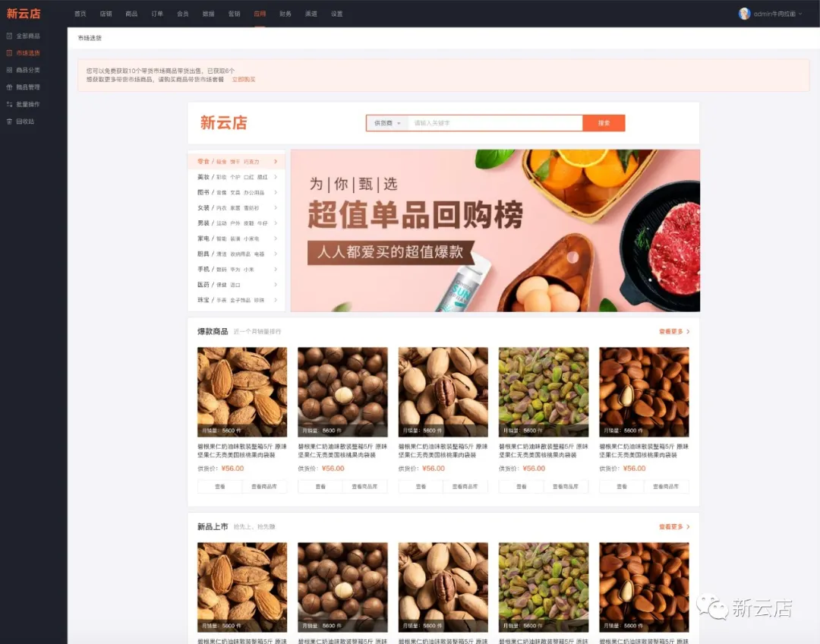The width and height of the screenshot is (820, 644).
Task: Open the 首页 top menu
Action: [80, 14]
